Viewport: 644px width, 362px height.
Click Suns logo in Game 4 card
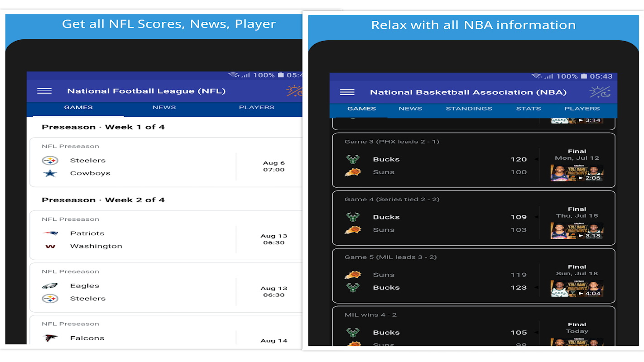[353, 229]
